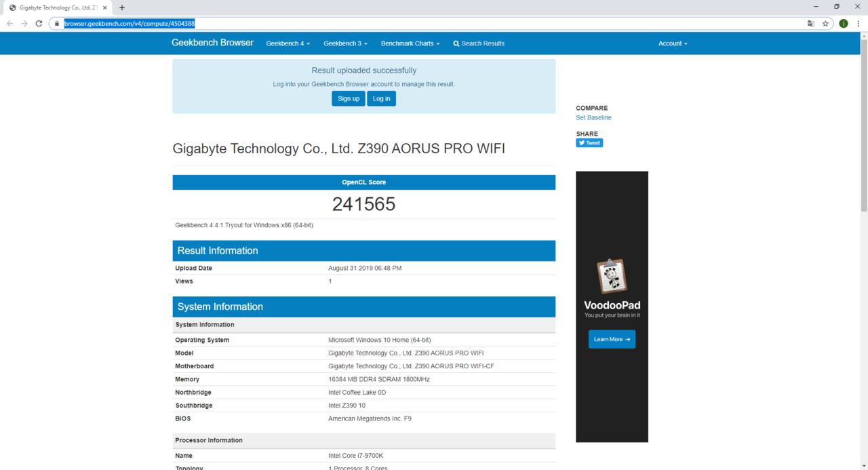Click the browser back arrow
Image resolution: width=868 pixels, height=470 pixels.
[9, 23]
